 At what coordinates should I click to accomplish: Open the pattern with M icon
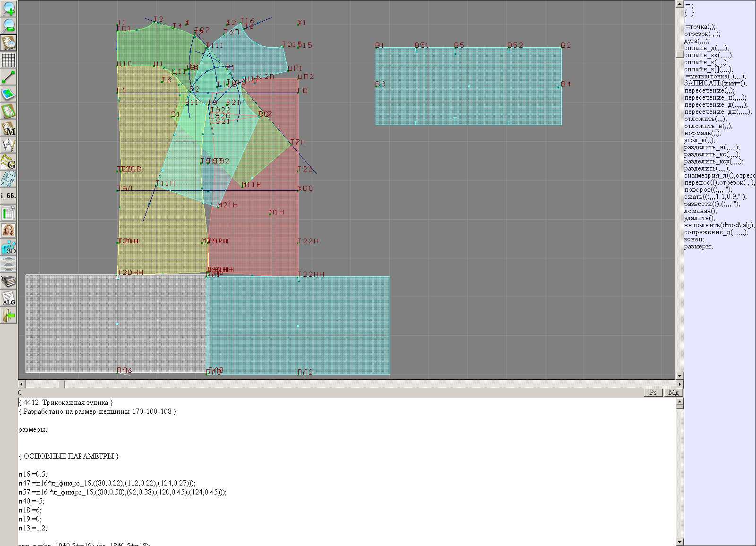(9, 128)
